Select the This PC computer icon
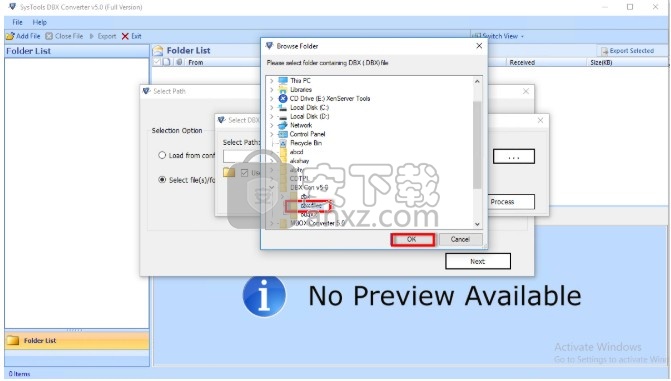This screenshot has width=671, height=381. pos(283,80)
